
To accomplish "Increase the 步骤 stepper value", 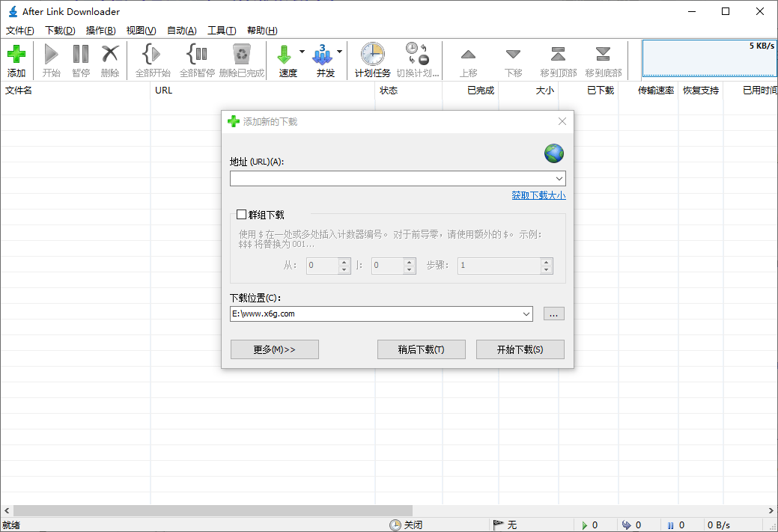I will point(546,262).
